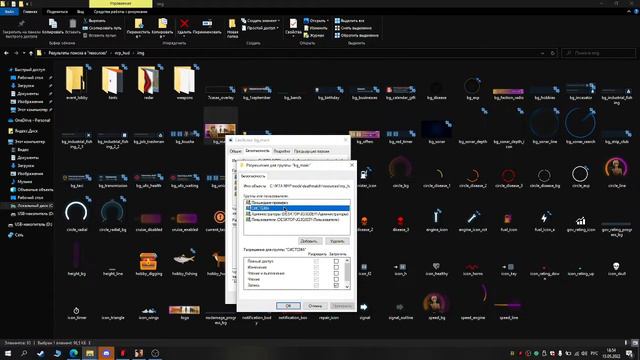Tick the Запретить checkbox for Полный доступ

[336, 261]
